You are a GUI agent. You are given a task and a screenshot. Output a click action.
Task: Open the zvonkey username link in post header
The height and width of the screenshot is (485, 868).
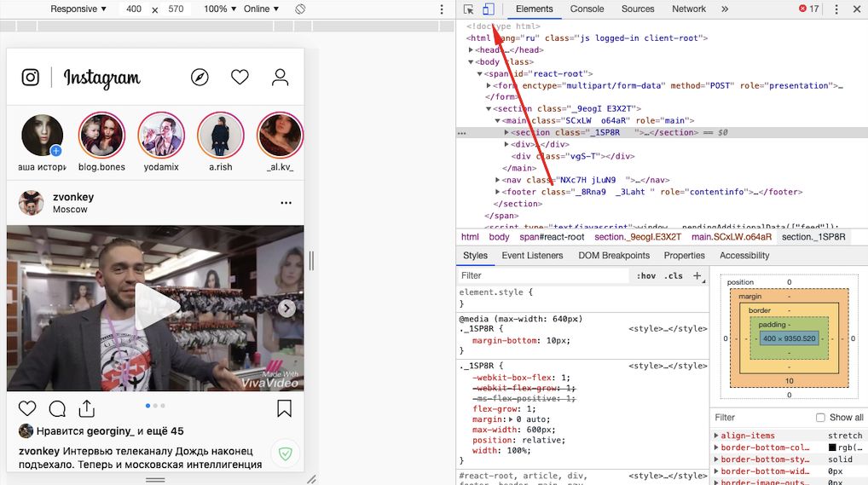(x=73, y=197)
